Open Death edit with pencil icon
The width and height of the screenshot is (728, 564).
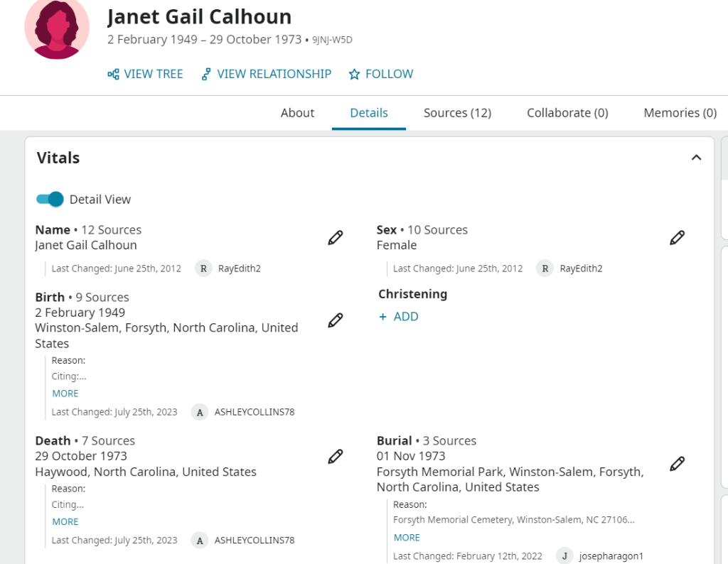(x=336, y=457)
